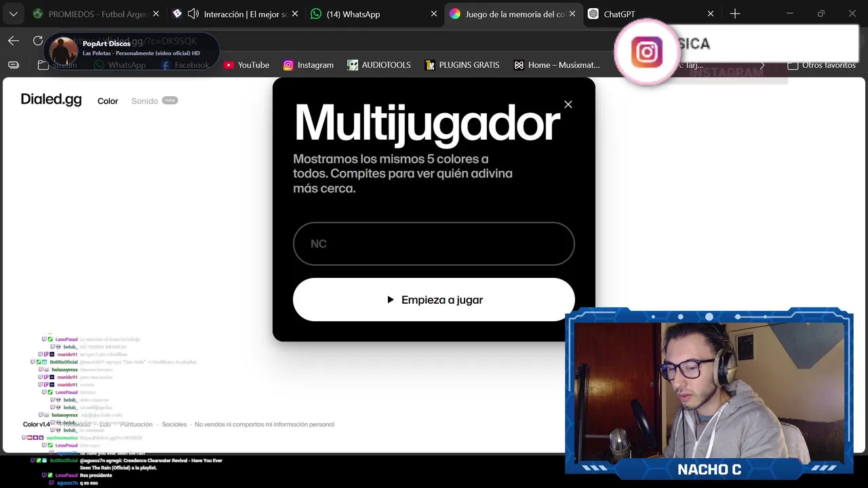The image size is (868, 488).
Task: Open the Instagram bookmark
Action: [309, 65]
